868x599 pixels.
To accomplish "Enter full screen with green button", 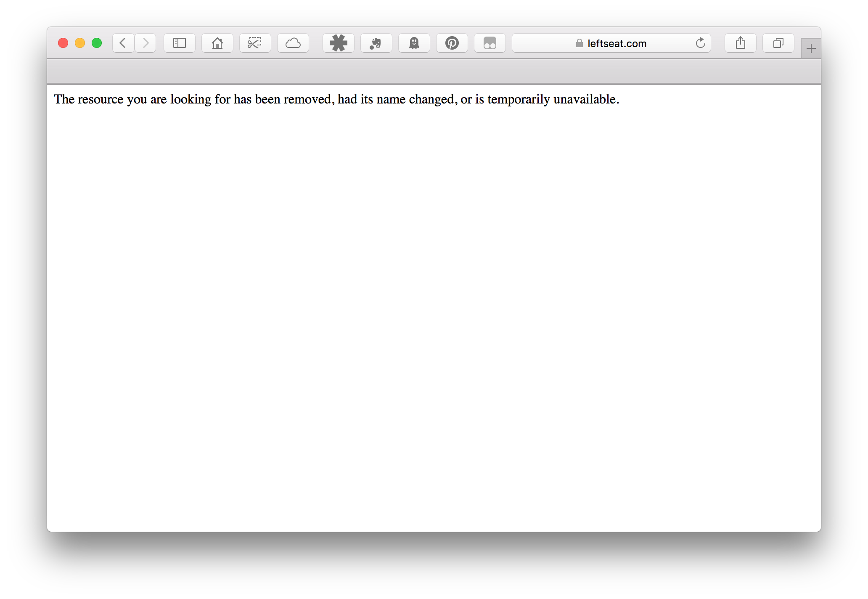I will (97, 43).
